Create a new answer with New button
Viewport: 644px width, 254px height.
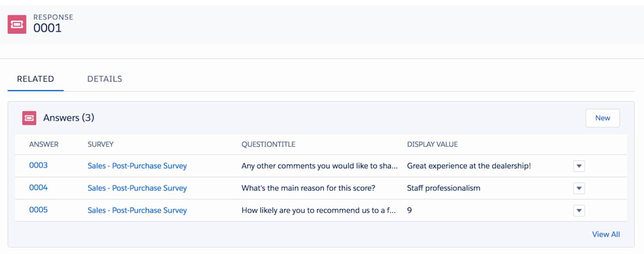tap(603, 118)
